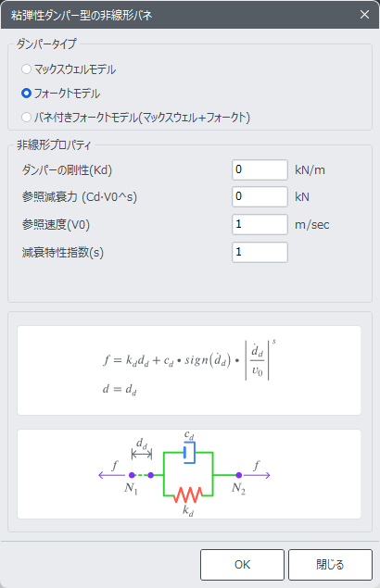Close the dialog with the title bar X

click(x=364, y=15)
